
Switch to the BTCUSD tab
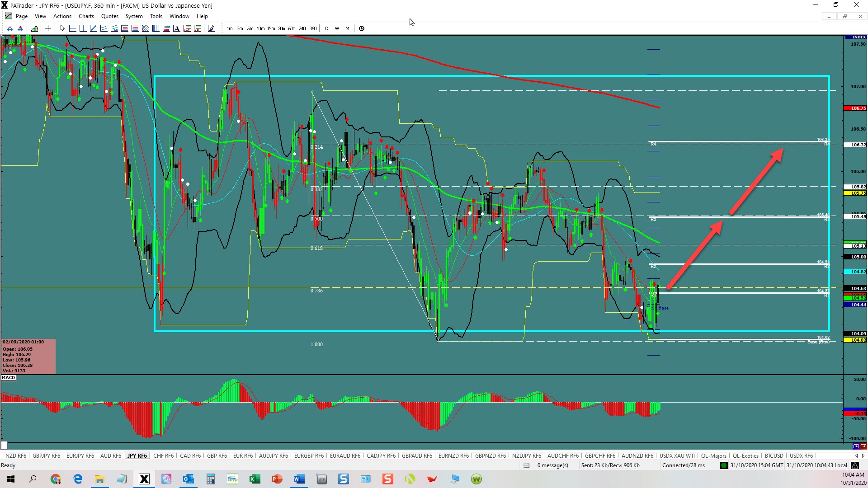click(774, 455)
